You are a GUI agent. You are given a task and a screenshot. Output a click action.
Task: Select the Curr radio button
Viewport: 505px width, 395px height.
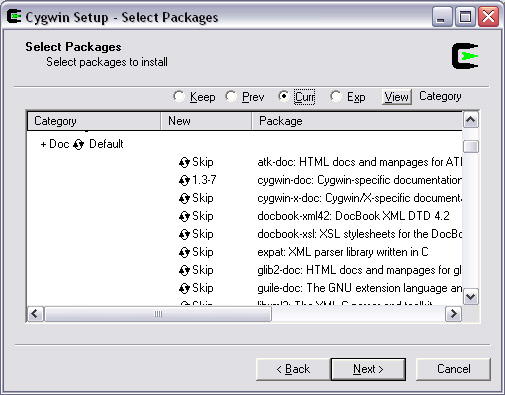(283, 97)
